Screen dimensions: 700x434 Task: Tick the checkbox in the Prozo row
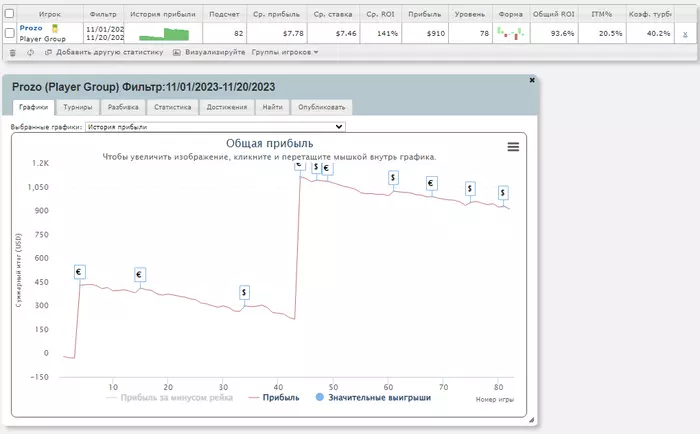(9, 33)
